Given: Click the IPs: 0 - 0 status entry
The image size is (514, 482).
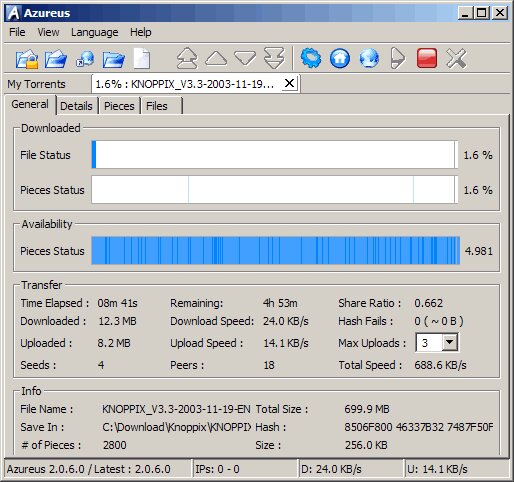Looking at the screenshot, I should 245,469.
